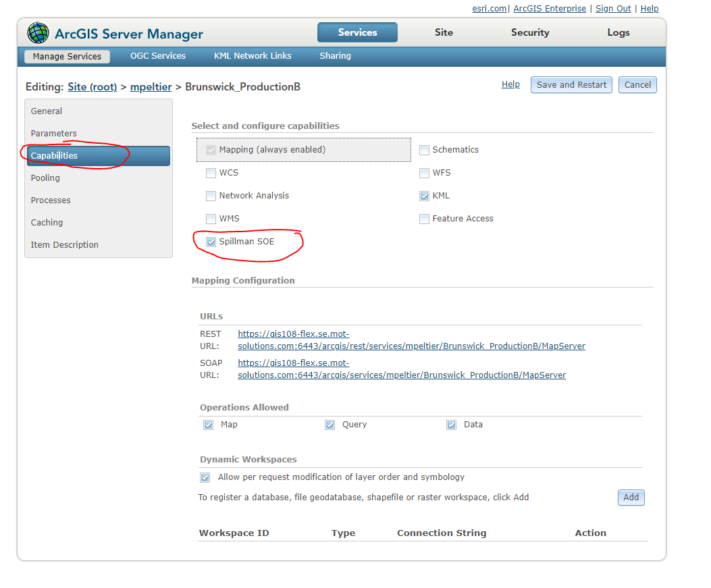Uncheck the Data operation checkbox

[x=452, y=425]
